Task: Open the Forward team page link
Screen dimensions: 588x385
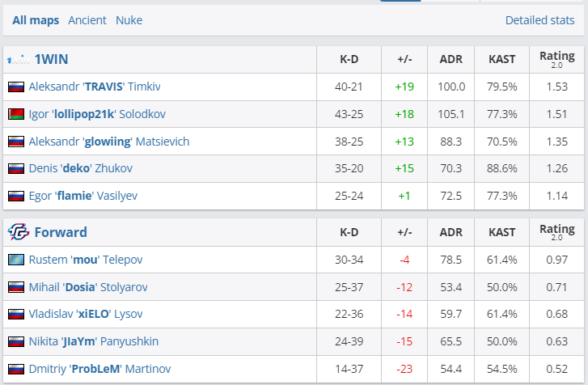Action: [61, 232]
